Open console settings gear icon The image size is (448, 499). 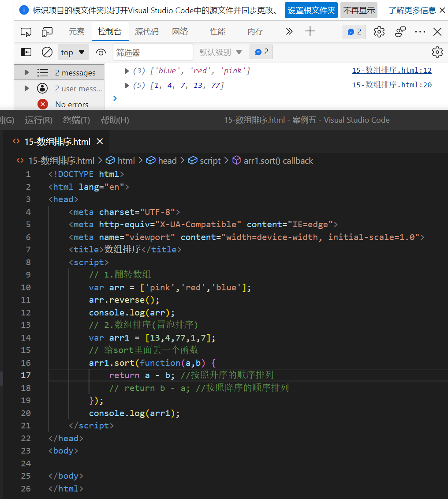[x=437, y=52]
